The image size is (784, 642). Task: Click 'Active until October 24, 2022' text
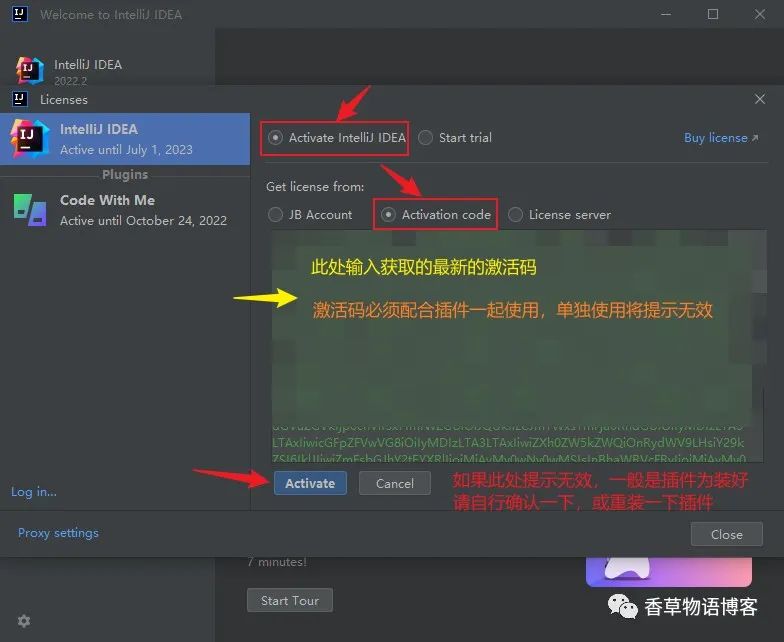pyautogui.click(x=144, y=220)
